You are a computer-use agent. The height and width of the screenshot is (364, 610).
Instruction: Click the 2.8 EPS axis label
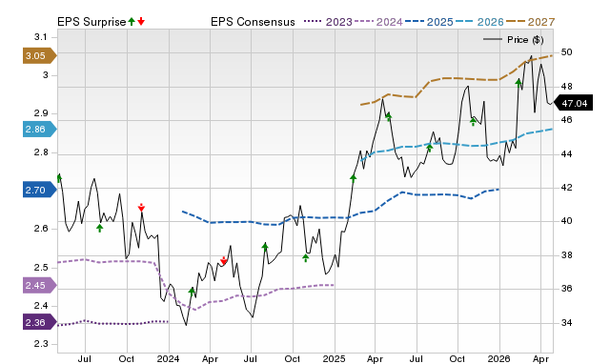41,152
